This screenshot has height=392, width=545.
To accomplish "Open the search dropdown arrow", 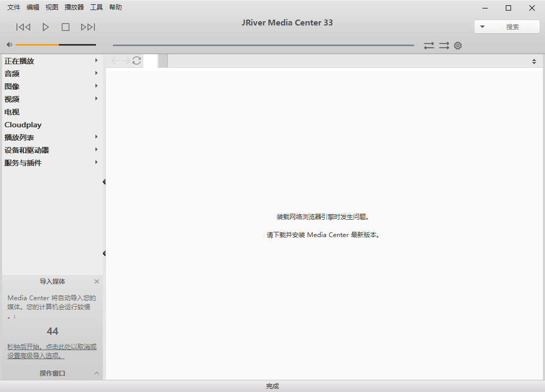I will (483, 27).
